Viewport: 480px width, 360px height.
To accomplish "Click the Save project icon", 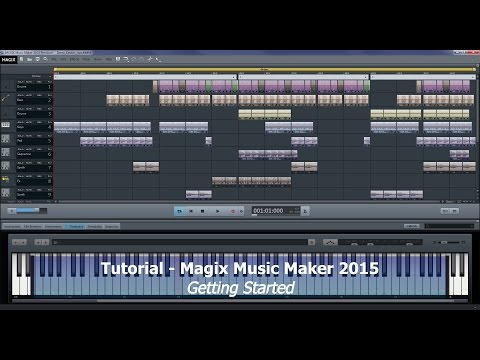I will [38, 59].
